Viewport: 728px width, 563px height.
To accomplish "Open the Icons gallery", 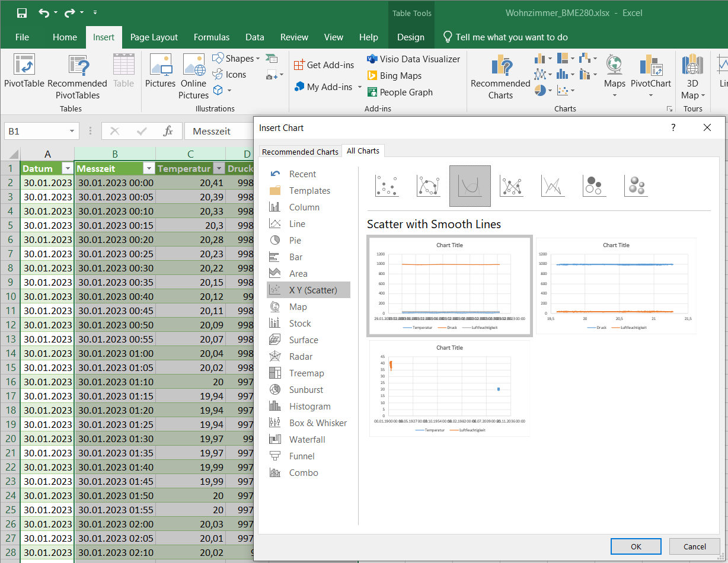I will [x=229, y=75].
